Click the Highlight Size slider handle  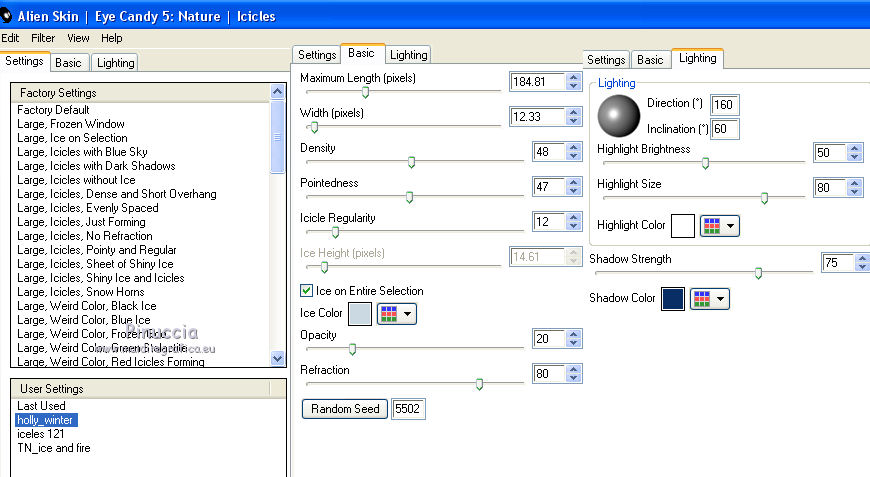[764, 198]
